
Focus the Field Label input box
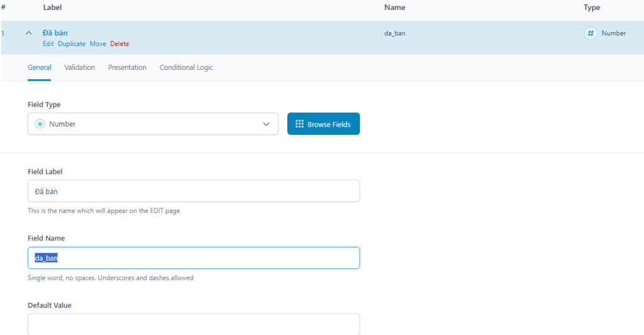(x=194, y=191)
